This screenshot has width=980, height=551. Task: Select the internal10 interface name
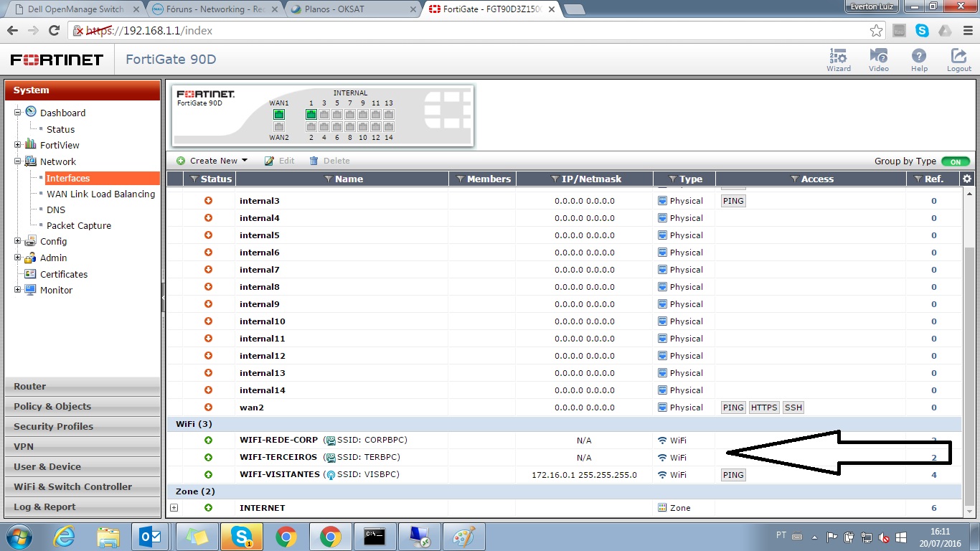pos(263,321)
